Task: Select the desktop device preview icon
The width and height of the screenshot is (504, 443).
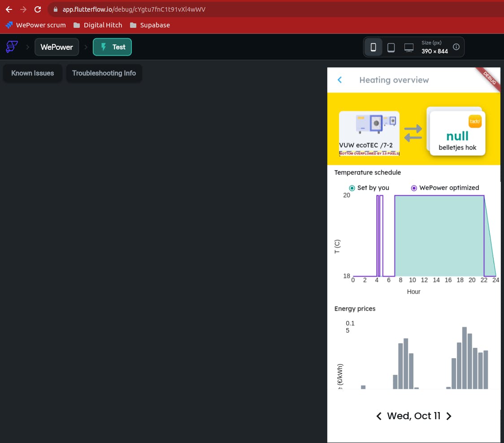Action: [408, 47]
